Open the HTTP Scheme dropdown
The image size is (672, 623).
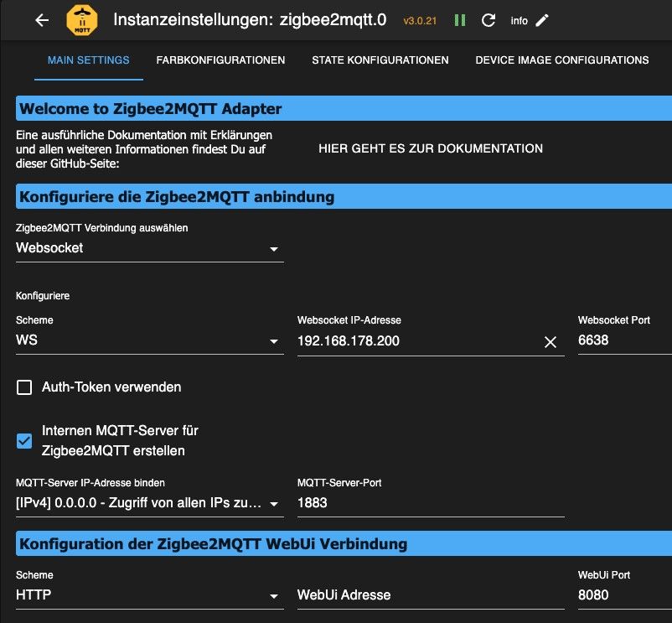(150, 595)
